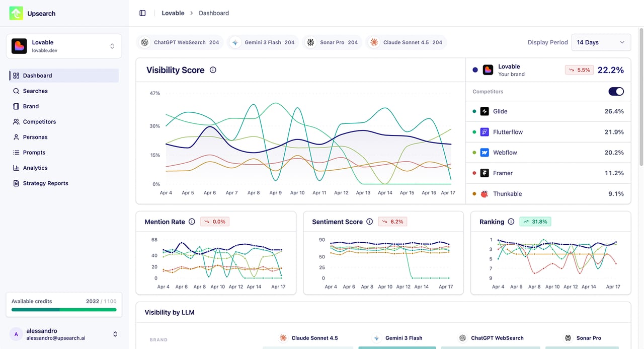Click the Lovable breadcrumb link
This screenshot has width=644, height=349.
click(x=173, y=13)
